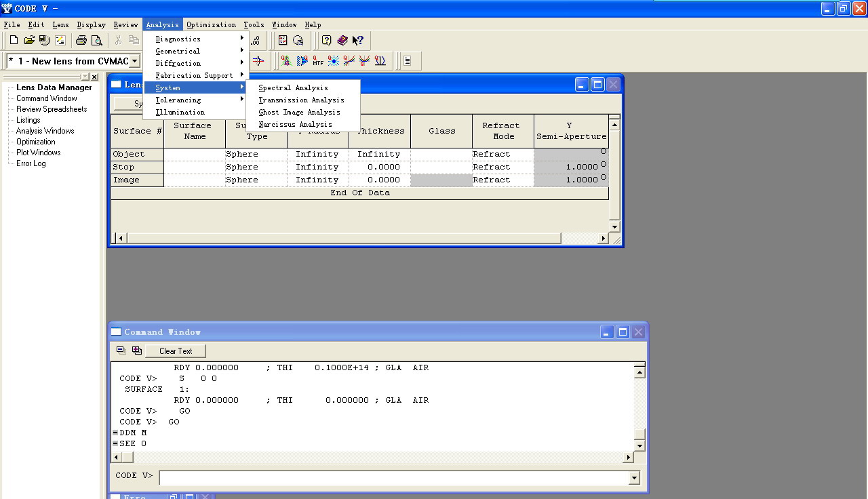Select Listings in navigation tree

[28, 120]
